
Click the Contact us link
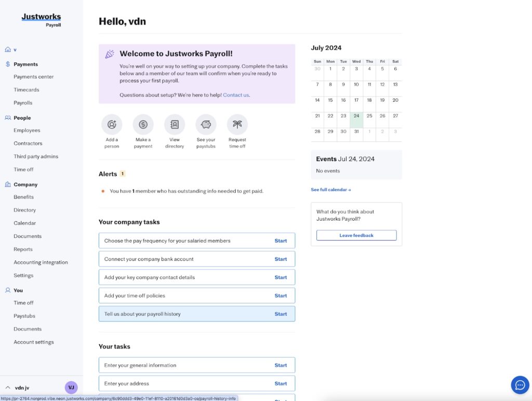(x=236, y=95)
